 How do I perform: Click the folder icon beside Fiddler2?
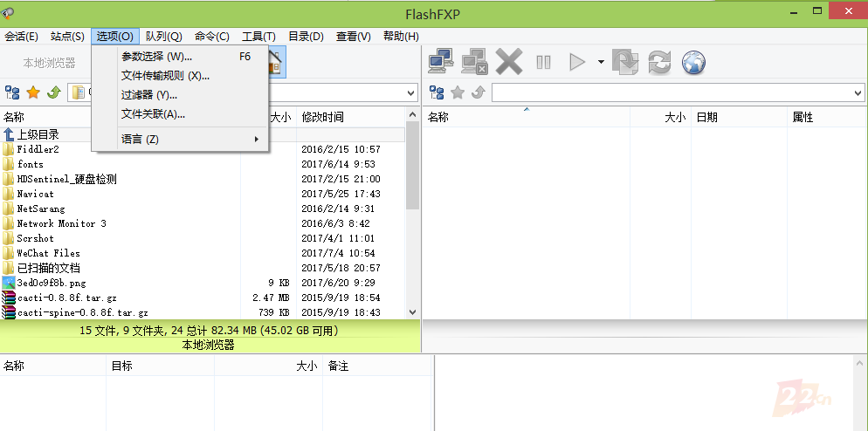coord(8,149)
